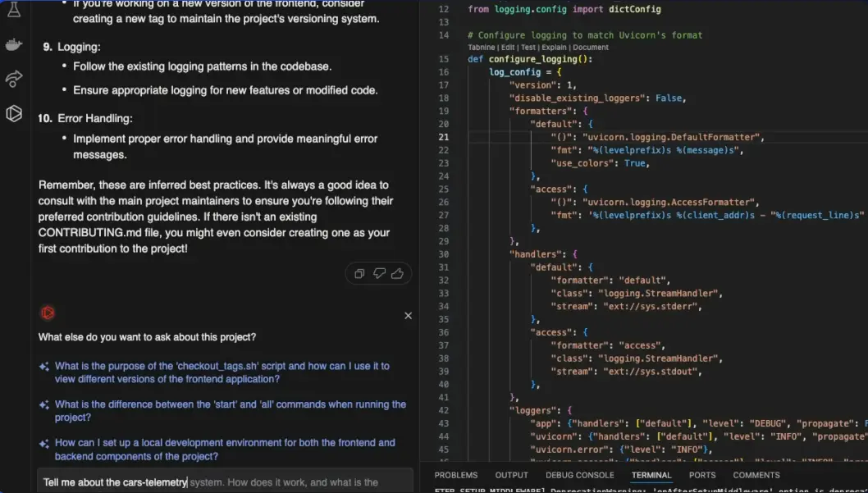Click the "loggers" key on line 42
The width and height of the screenshot is (868, 493).
[x=533, y=410]
